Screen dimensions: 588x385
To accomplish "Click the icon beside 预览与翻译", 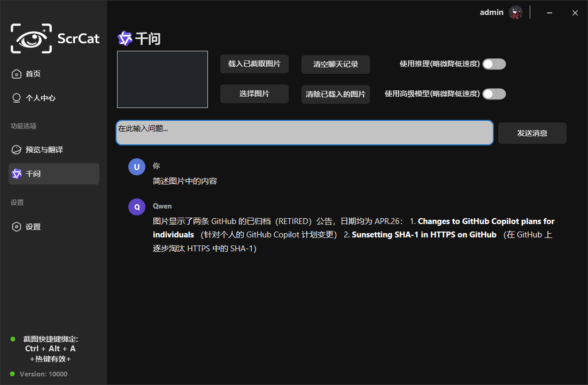I will click(x=17, y=150).
